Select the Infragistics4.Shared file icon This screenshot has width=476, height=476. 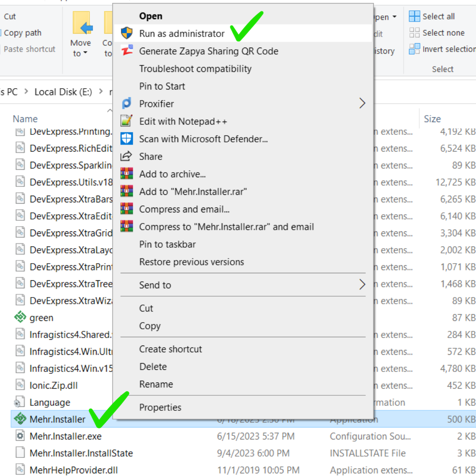(20, 334)
